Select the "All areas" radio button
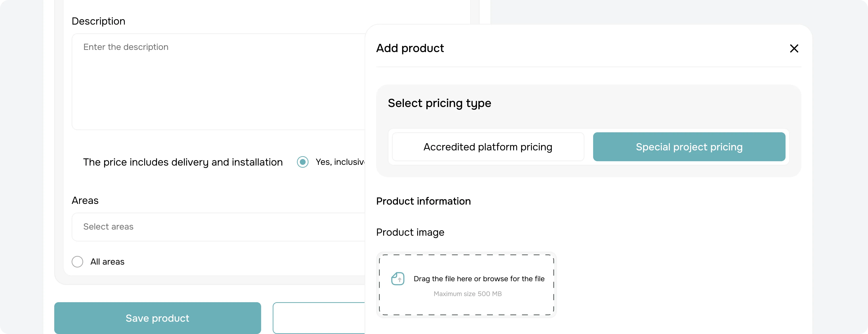Image resolution: width=868 pixels, height=334 pixels. (x=77, y=262)
